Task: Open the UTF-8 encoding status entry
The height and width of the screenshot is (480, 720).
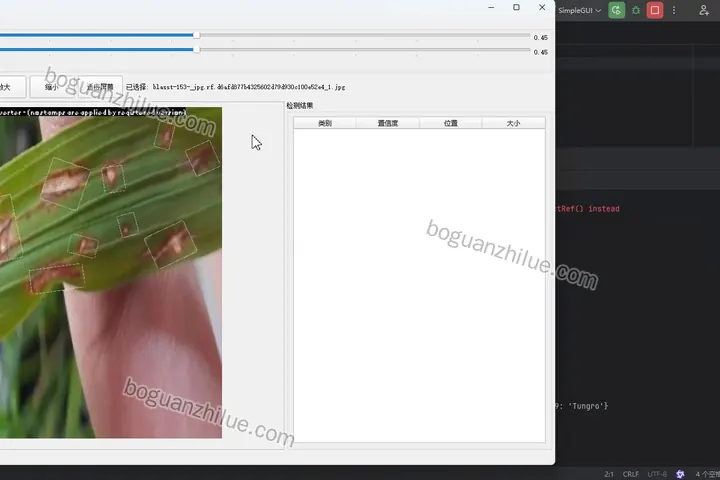Action: pos(657,474)
